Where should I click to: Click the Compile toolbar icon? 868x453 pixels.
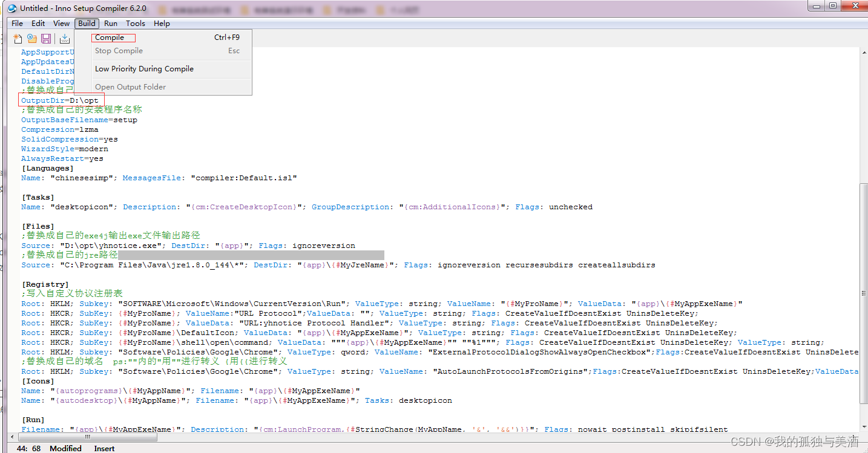pyautogui.click(x=65, y=39)
